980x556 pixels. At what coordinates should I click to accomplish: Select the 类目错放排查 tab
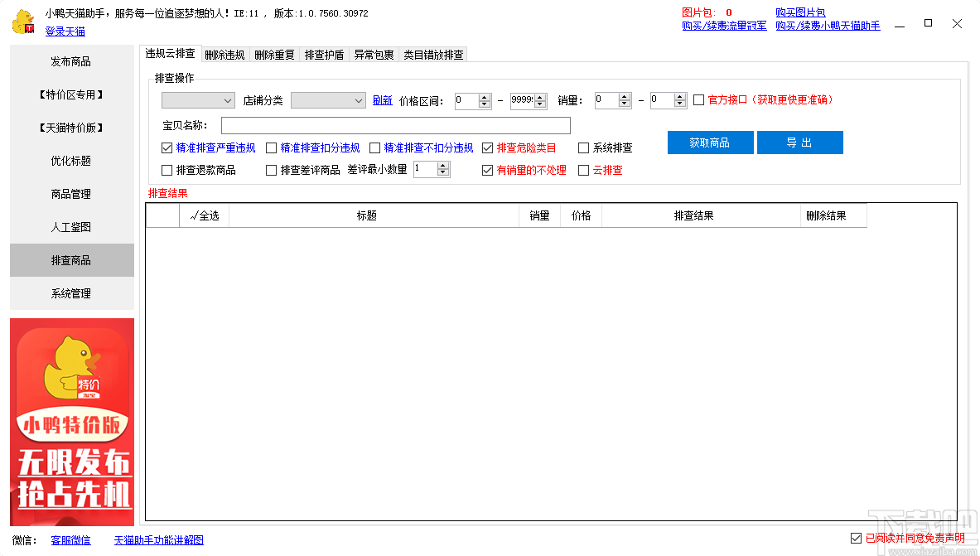click(433, 55)
